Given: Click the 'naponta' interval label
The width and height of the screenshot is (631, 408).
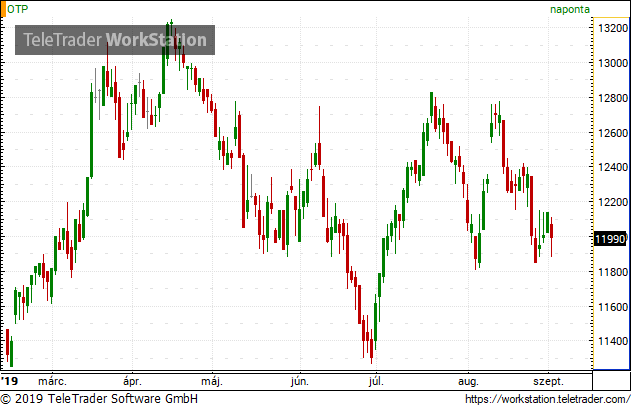Looking at the screenshot, I should click(570, 9).
